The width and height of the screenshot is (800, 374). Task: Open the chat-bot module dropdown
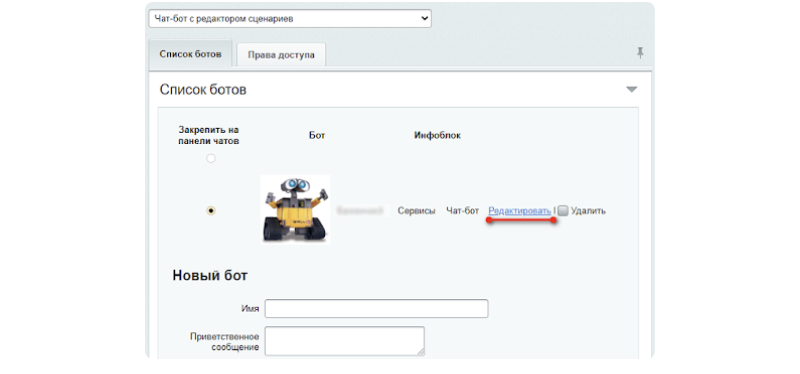tap(290, 18)
